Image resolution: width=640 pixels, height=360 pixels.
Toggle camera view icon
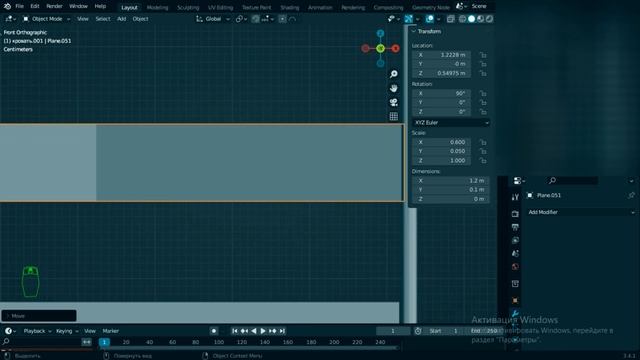pyautogui.click(x=393, y=102)
